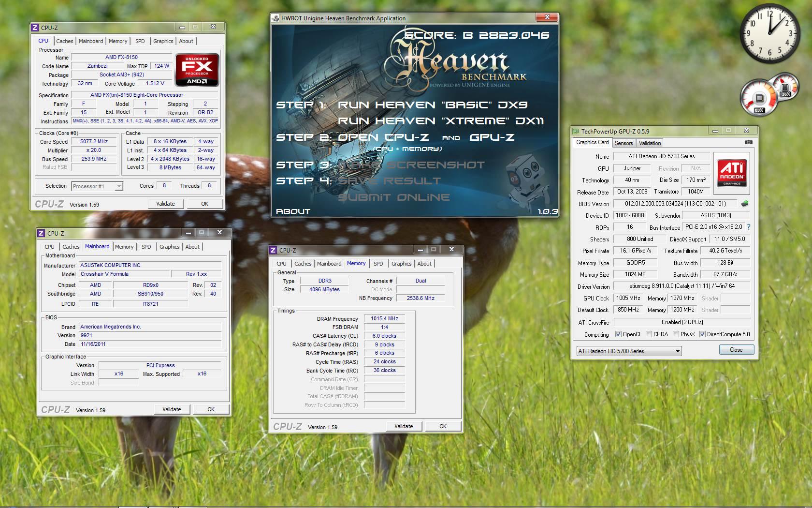
Task: Click the CPU-Z title icon of the Memory window
Action: (x=273, y=250)
